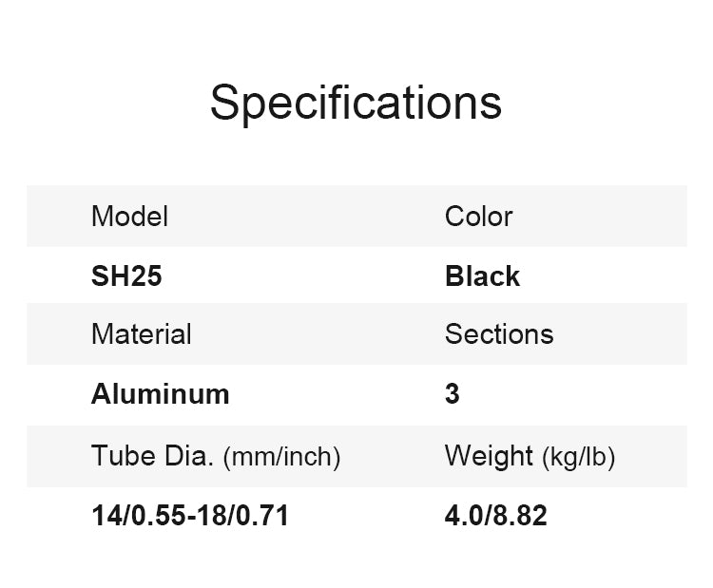
Task: Click the Black color value
Action: [482, 276]
